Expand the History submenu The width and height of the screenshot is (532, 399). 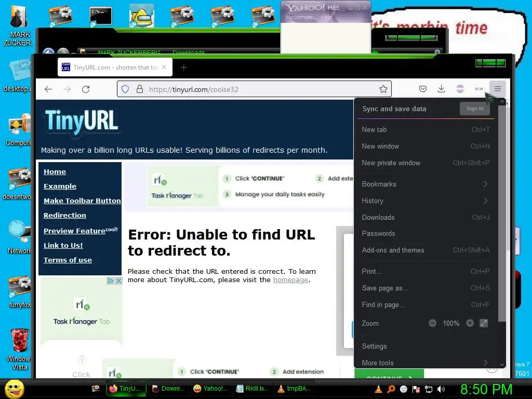(425, 201)
